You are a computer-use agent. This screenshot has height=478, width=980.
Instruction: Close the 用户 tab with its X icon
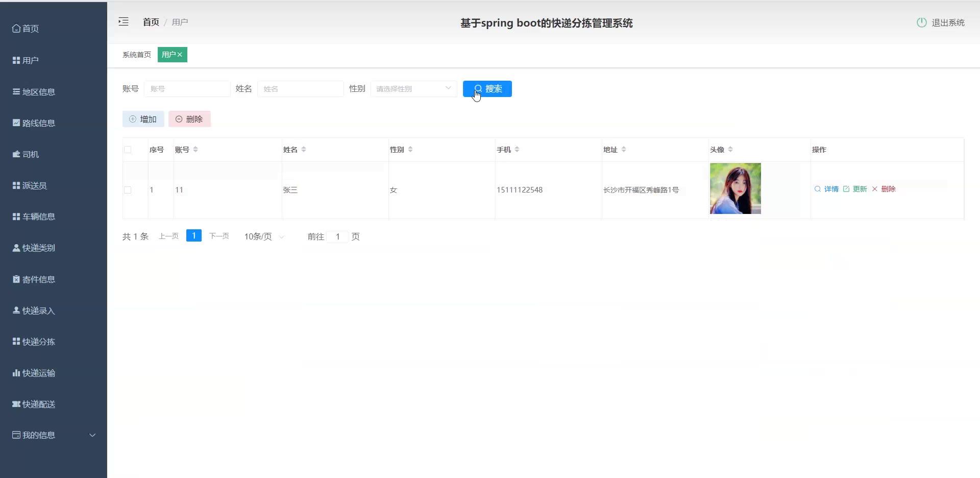pyautogui.click(x=180, y=55)
